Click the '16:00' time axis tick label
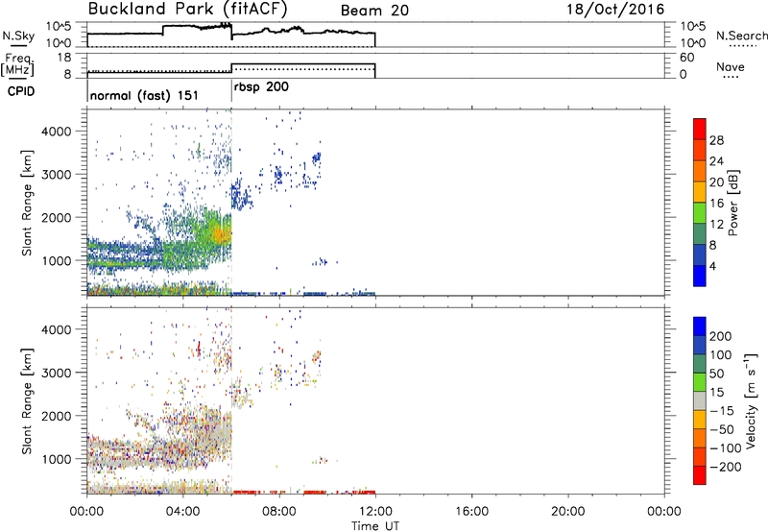 click(x=471, y=511)
